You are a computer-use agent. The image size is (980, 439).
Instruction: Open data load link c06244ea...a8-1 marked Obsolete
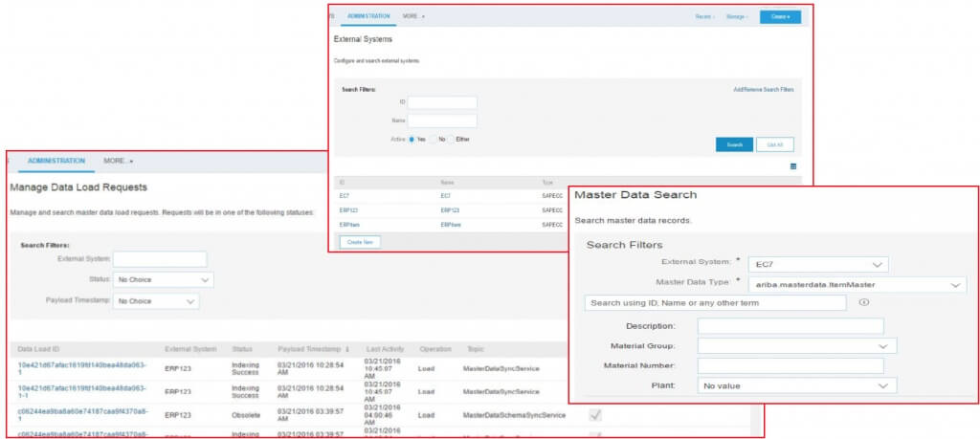(83, 415)
